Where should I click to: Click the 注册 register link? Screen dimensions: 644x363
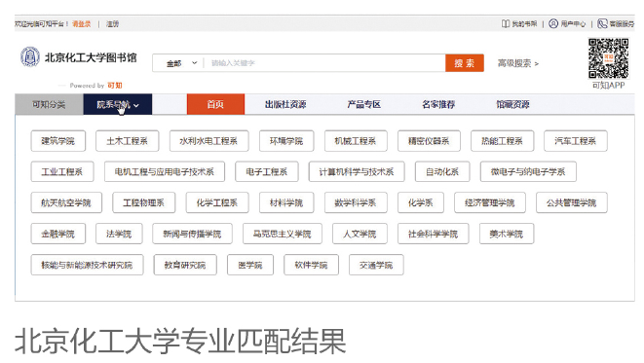tap(112, 24)
